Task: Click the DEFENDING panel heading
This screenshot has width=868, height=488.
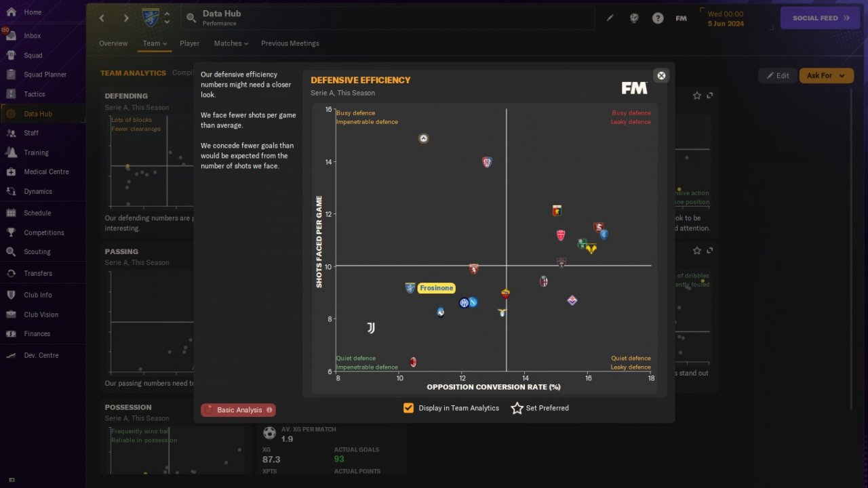Action: (126, 96)
